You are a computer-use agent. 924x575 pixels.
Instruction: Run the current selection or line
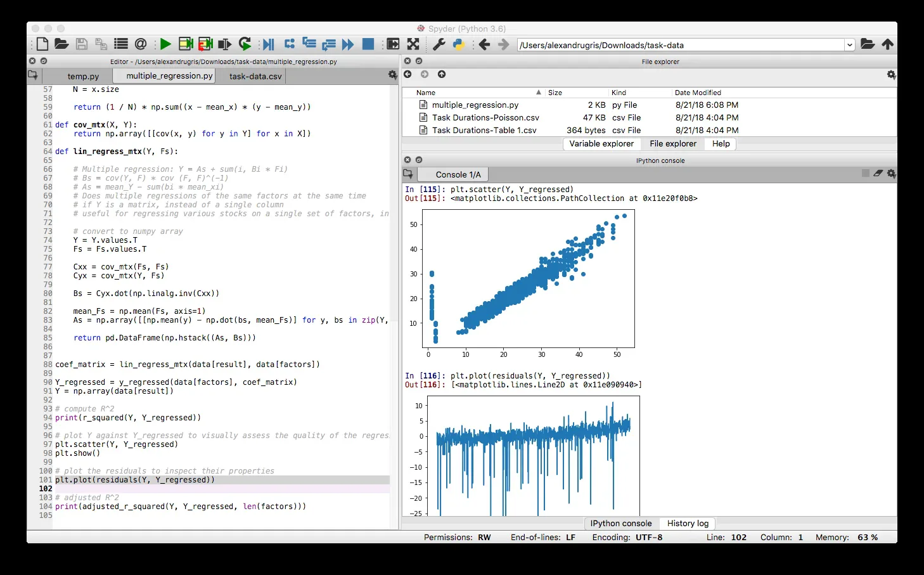pyautogui.click(x=224, y=44)
